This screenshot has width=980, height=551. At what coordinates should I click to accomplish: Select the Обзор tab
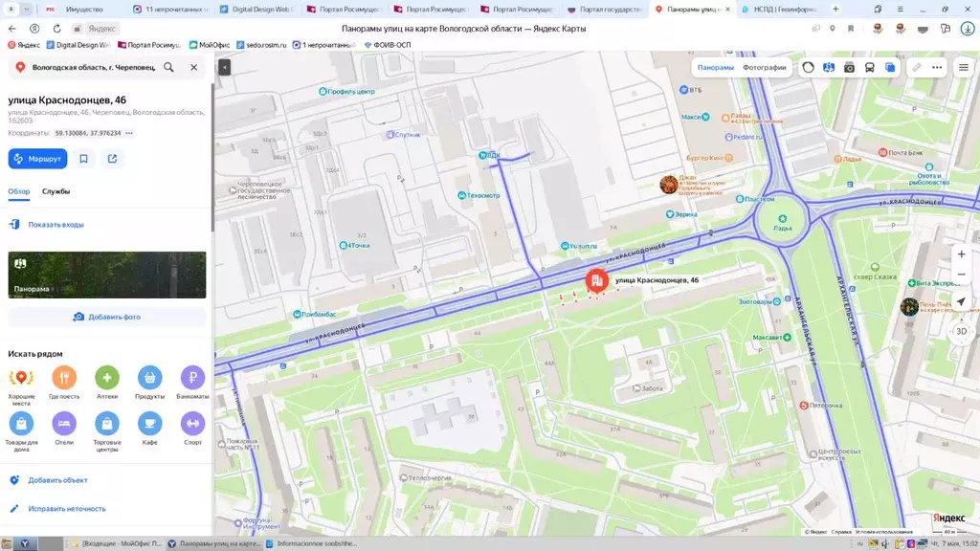point(19,191)
